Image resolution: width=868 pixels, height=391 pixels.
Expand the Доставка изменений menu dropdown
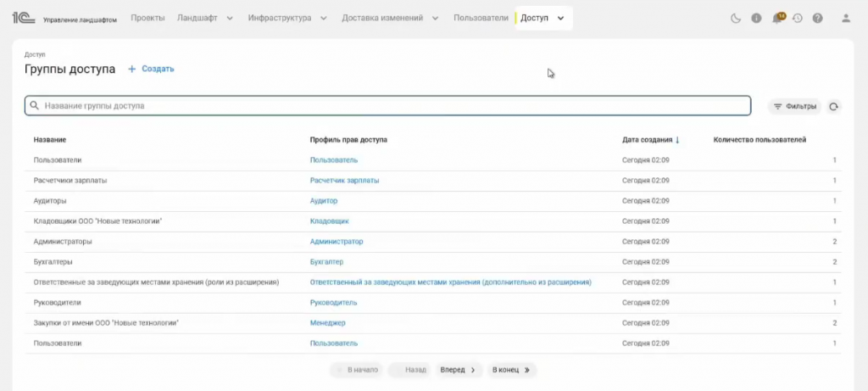[436, 18]
